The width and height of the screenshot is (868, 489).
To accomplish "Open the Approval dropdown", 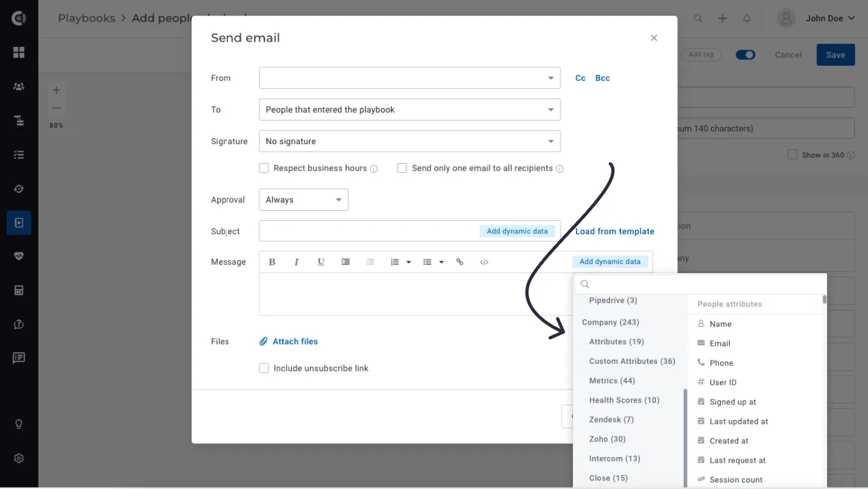I will point(304,200).
